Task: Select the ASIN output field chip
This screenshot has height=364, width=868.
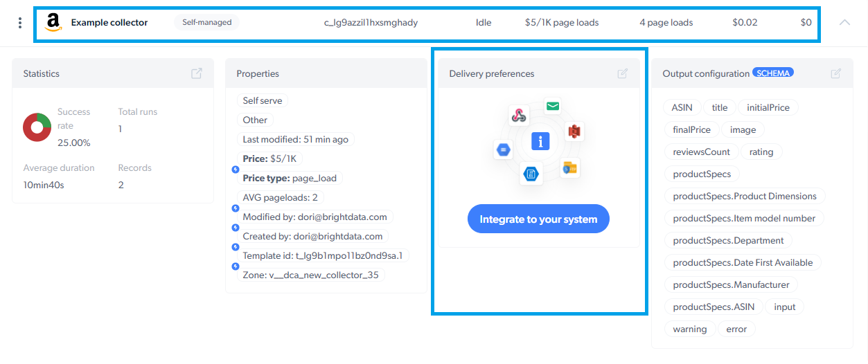Action: tap(682, 107)
